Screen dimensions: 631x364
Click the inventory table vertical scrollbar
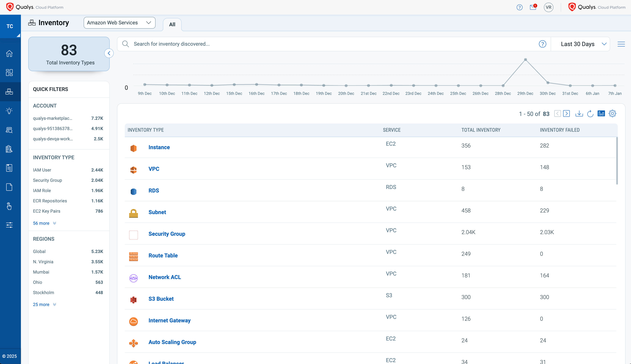pyautogui.click(x=617, y=161)
